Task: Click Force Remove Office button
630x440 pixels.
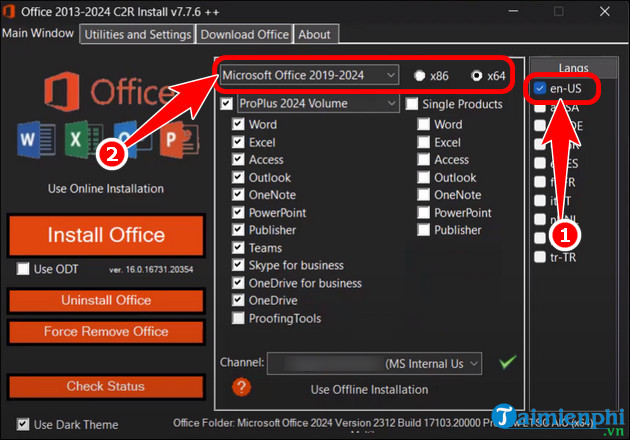Action: click(106, 332)
